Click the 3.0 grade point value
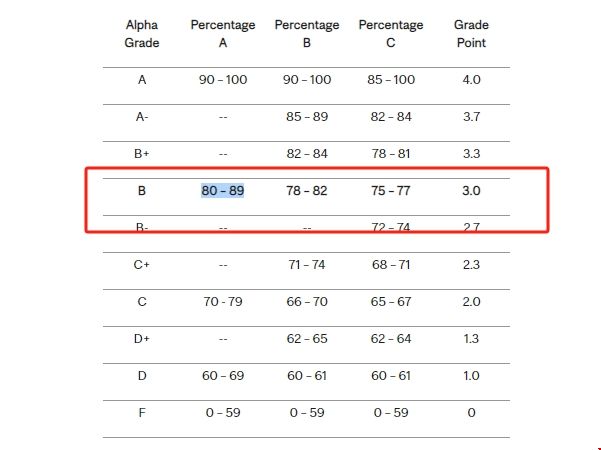This screenshot has width=601, height=450. coord(471,190)
